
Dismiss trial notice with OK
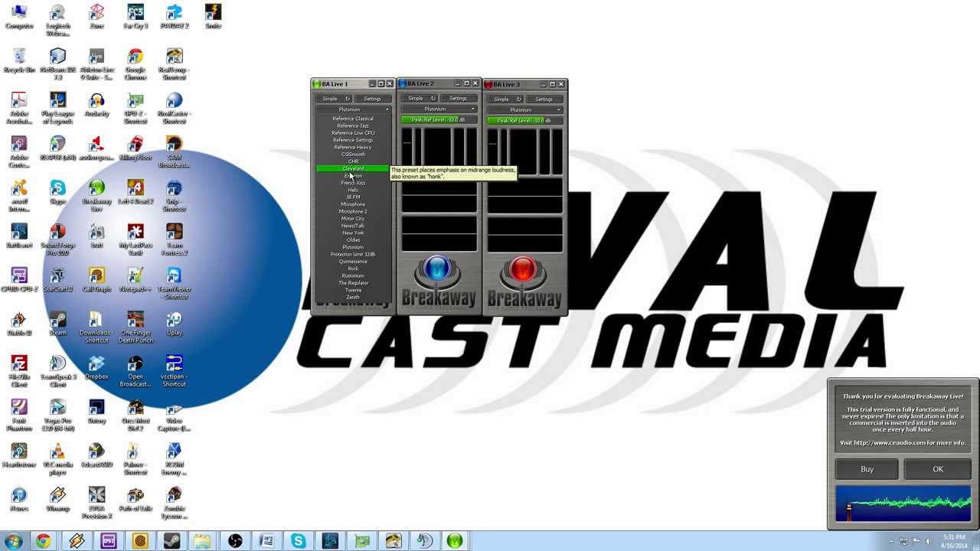point(938,469)
